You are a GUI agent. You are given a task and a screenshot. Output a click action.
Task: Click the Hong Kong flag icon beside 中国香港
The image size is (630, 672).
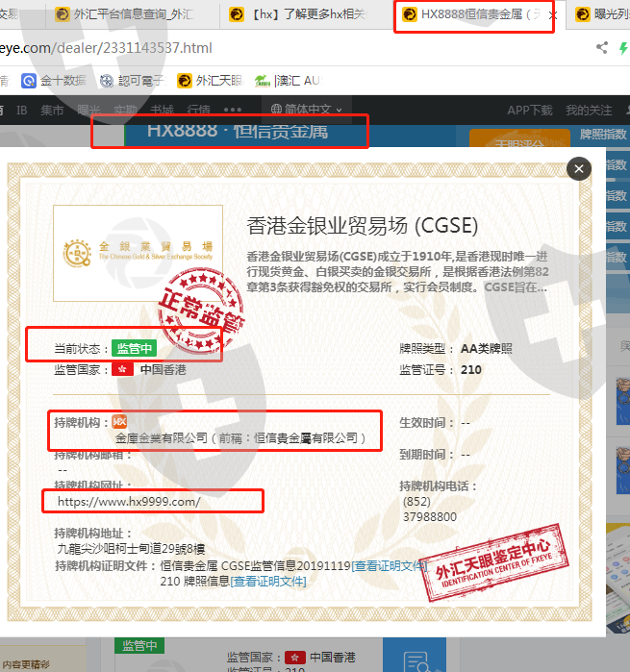(x=122, y=369)
